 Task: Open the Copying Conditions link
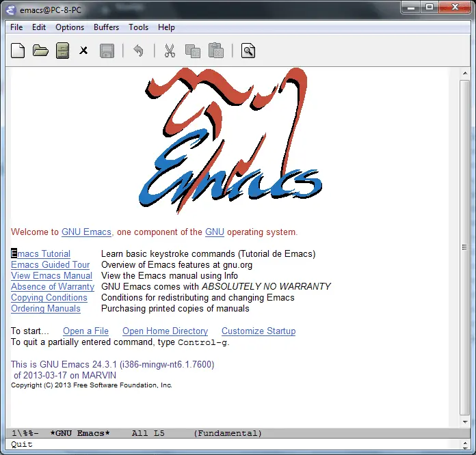tap(49, 298)
